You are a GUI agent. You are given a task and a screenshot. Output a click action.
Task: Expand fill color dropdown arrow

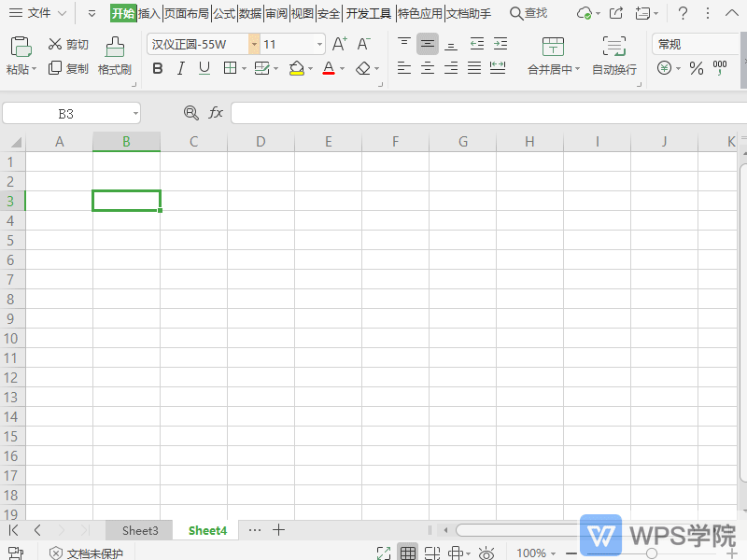310,68
